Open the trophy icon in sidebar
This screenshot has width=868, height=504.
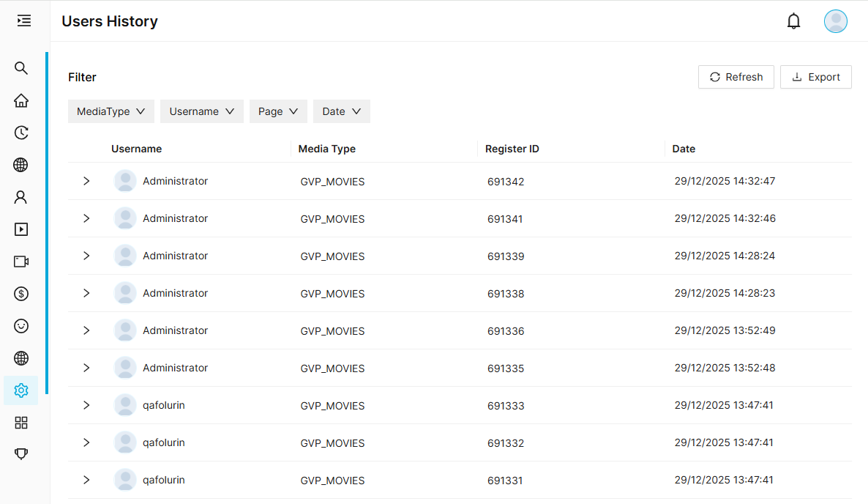point(21,453)
